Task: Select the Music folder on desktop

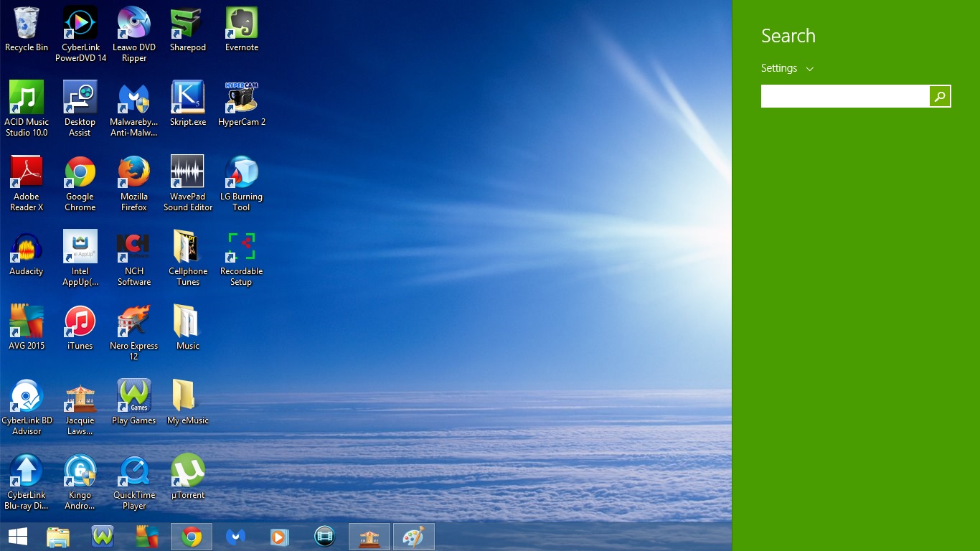Action: pos(188,329)
